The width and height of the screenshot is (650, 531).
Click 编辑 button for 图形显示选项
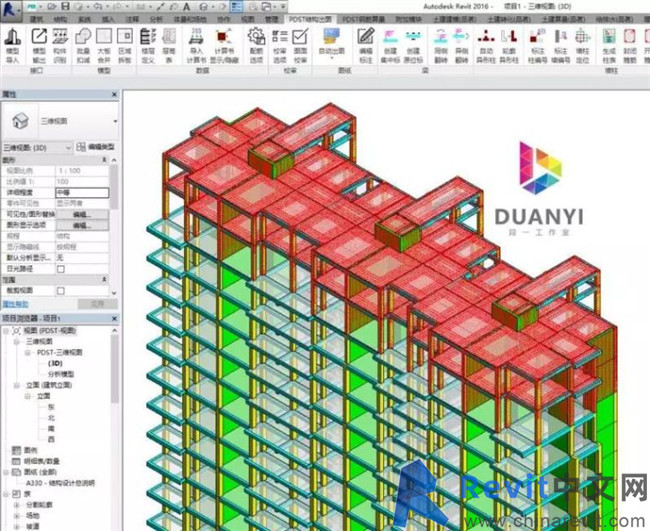pyautogui.click(x=82, y=225)
